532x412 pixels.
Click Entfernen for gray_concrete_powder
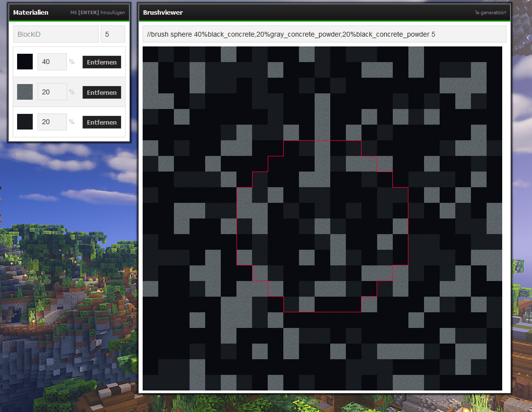(102, 92)
